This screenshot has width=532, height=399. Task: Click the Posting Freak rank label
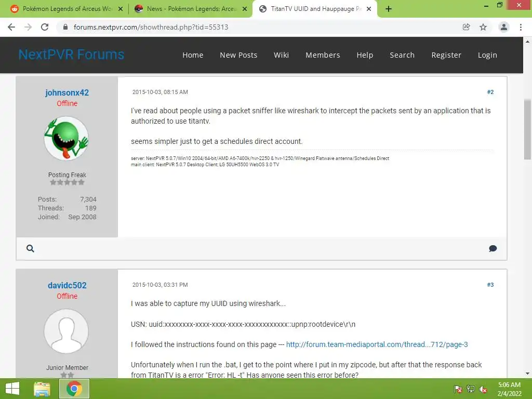pyautogui.click(x=67, y=175)
